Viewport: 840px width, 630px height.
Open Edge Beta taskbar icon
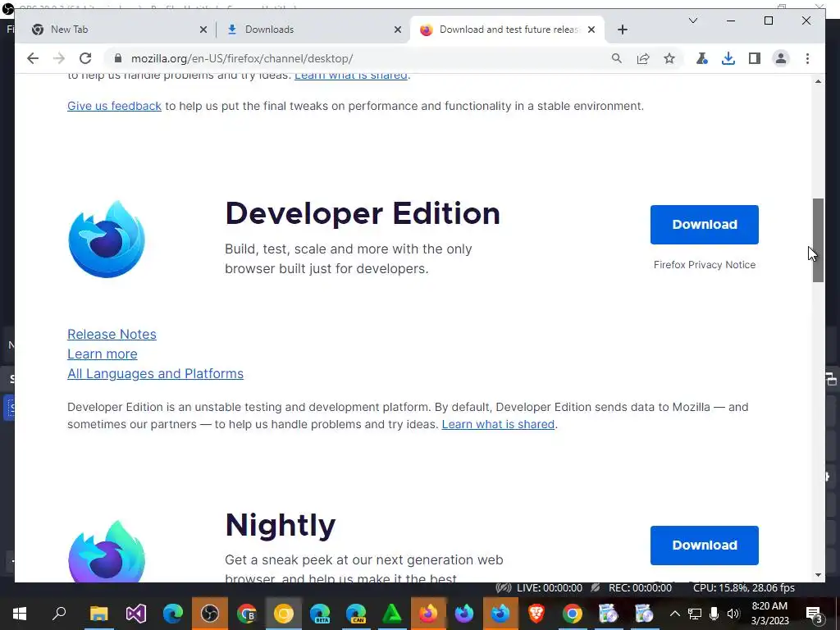320,614
